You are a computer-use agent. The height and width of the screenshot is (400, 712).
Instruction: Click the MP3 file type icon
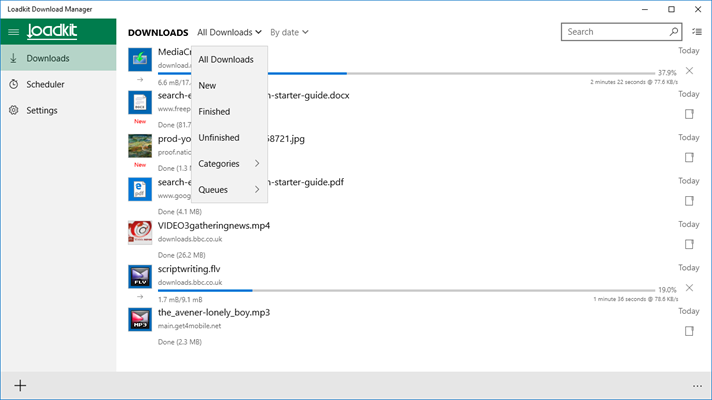click(x=140, y=320)
